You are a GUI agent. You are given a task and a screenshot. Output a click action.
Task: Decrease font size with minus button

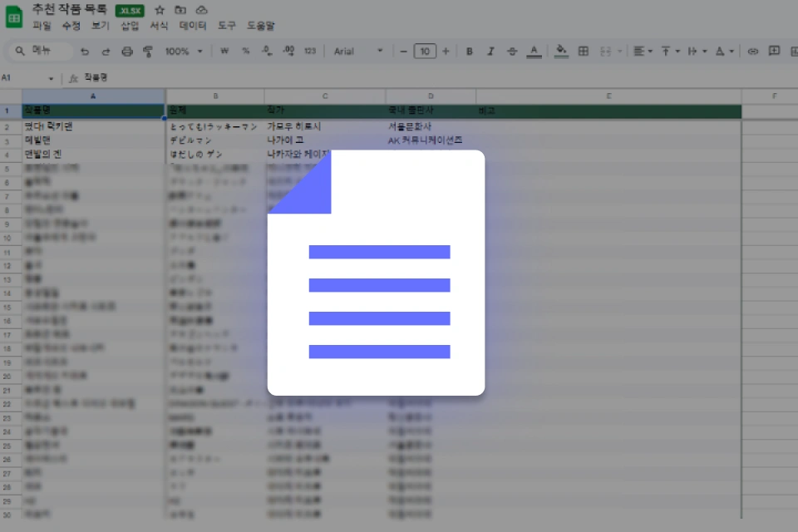coord(404,52)
